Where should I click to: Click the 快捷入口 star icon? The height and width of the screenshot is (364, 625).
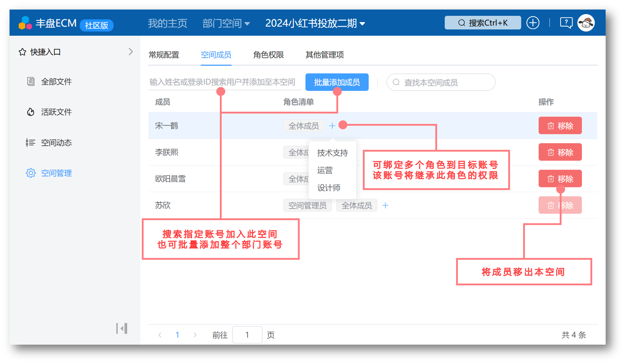(x=22, y=52)
